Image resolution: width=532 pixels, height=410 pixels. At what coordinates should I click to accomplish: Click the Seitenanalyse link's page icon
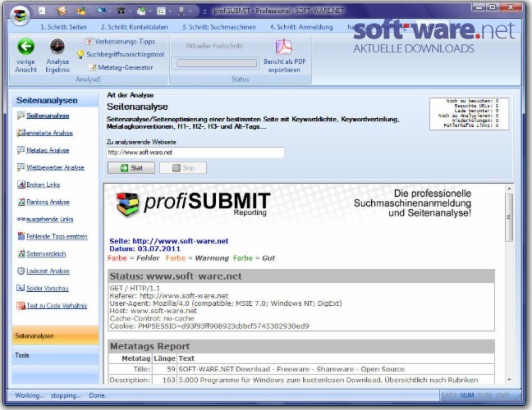[21, 115]
